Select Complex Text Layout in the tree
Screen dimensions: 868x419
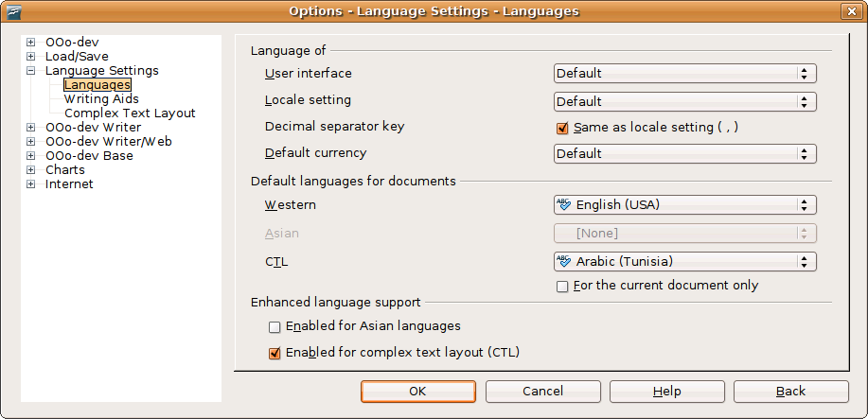pyautogui.click(x=130, y=113)
